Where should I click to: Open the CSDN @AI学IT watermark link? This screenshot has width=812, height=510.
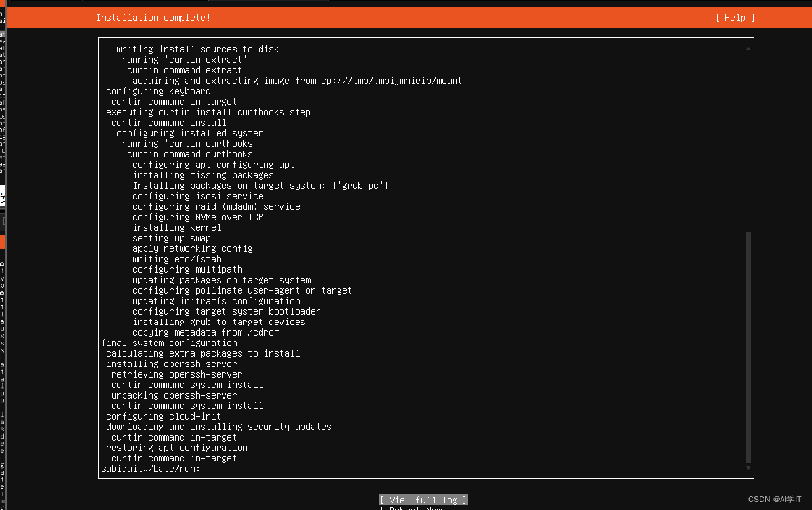[x=773, y=500]
